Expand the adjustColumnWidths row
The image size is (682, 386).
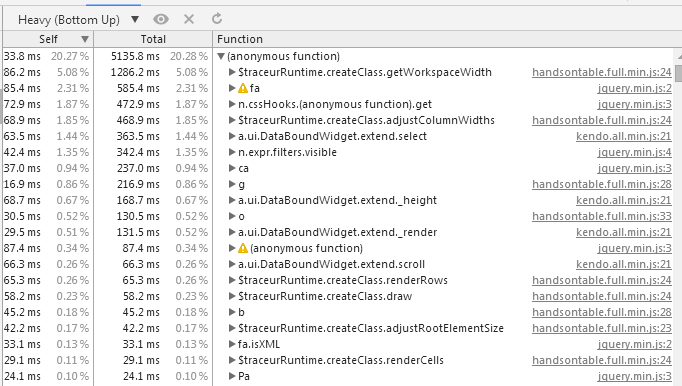(x=232, y=120)
